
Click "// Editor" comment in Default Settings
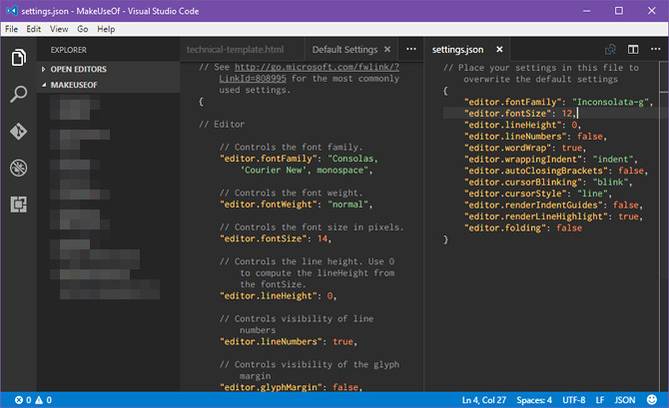tap(222, 124)
